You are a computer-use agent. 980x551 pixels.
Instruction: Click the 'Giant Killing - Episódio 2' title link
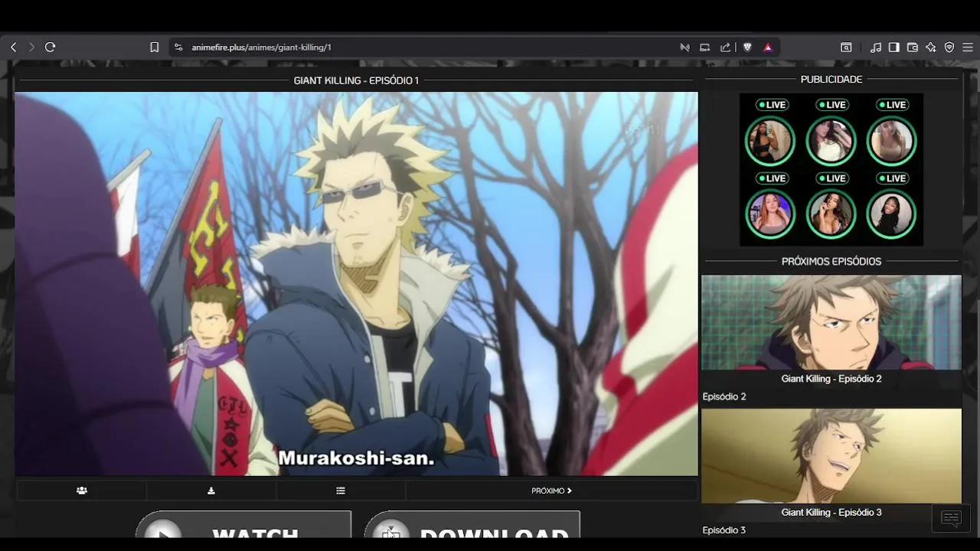(831, 379)
